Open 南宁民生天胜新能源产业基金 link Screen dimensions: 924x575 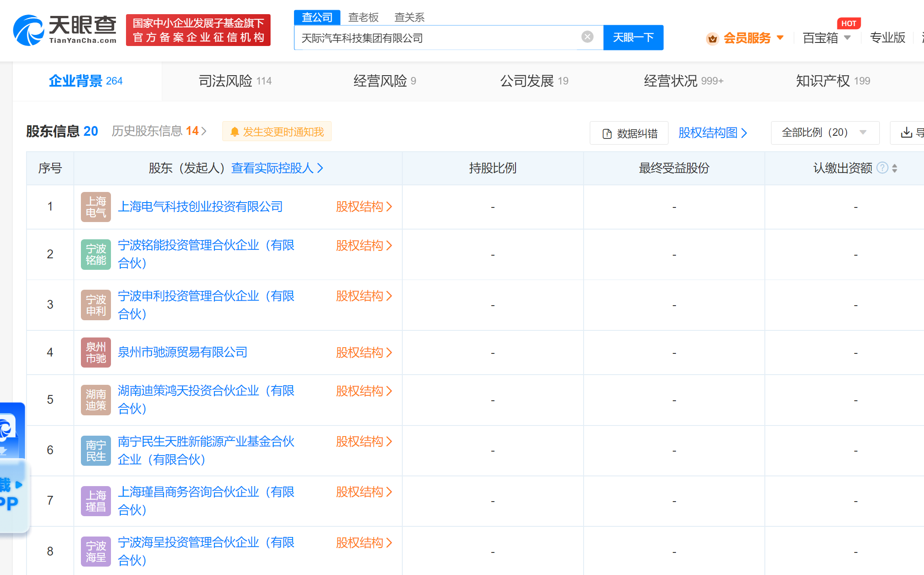(206, 450)
